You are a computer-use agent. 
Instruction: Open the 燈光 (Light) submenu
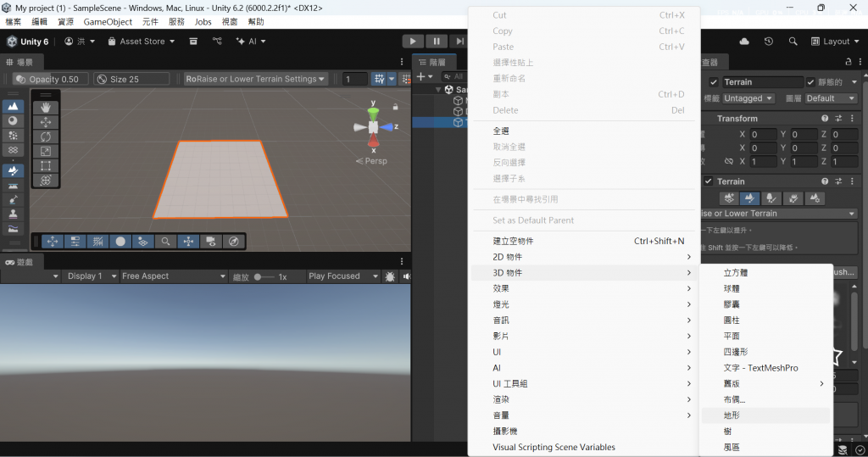click(584, 304)
